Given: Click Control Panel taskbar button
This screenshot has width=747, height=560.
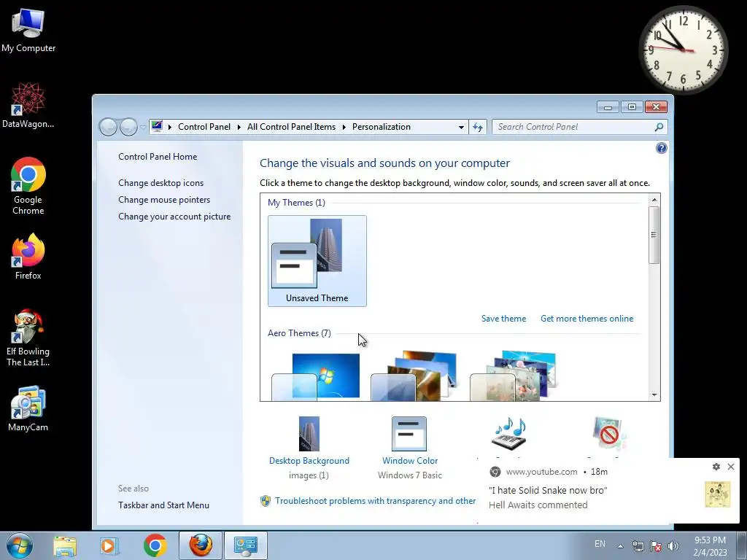Looking at the screenshot, I should (x=246, y=545).
